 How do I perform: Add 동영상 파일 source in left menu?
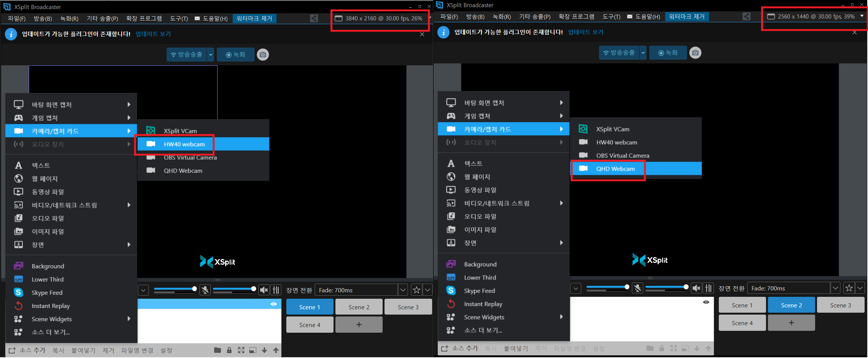pos(71,192)
